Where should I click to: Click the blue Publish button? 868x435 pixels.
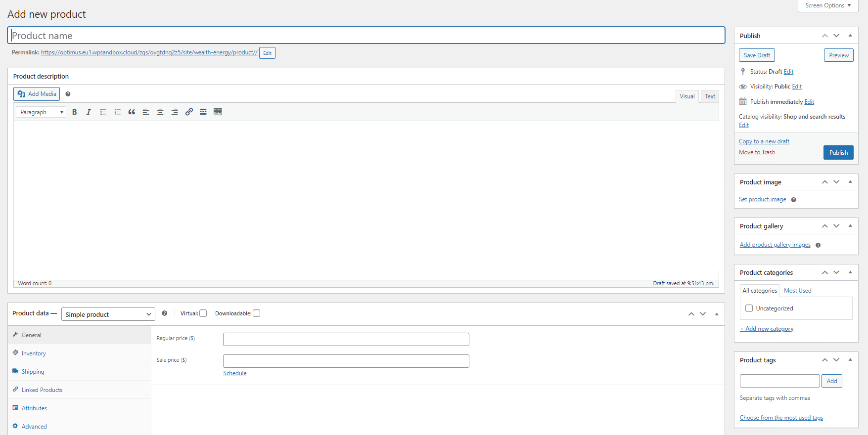click(838, 153)
